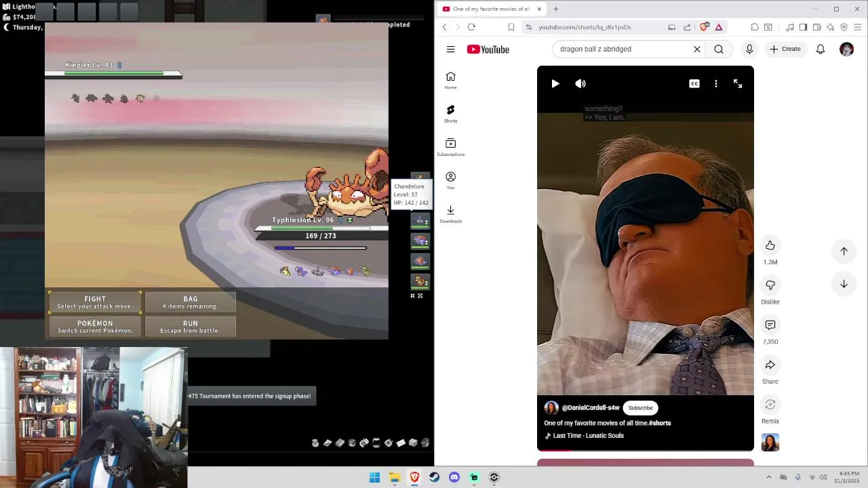Open the 7,350 comments panel

pyautogui.click(x=770, y=325)
